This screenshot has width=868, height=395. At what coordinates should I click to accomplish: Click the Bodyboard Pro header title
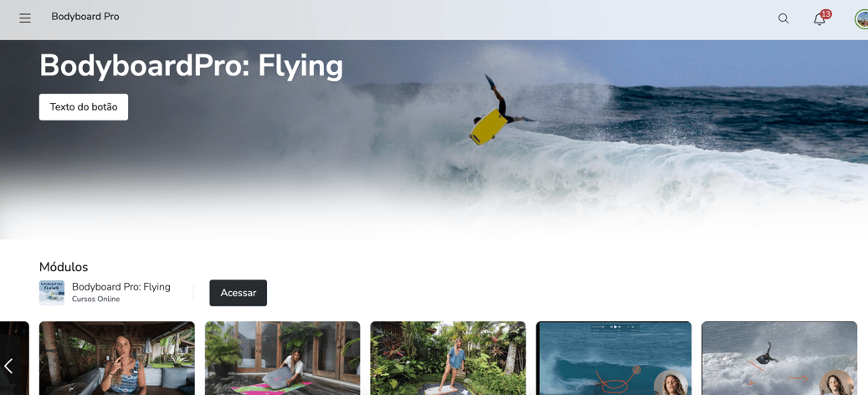pos(85,17)
